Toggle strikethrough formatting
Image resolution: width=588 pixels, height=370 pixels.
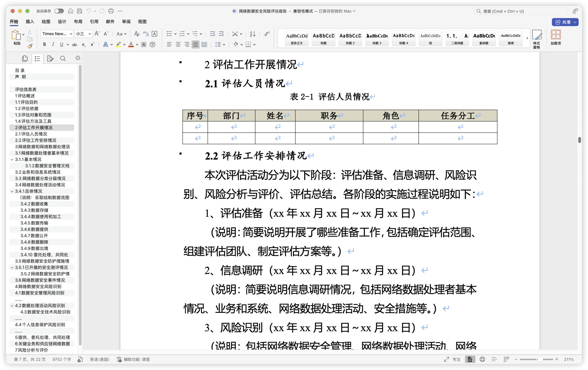point(74,44)
